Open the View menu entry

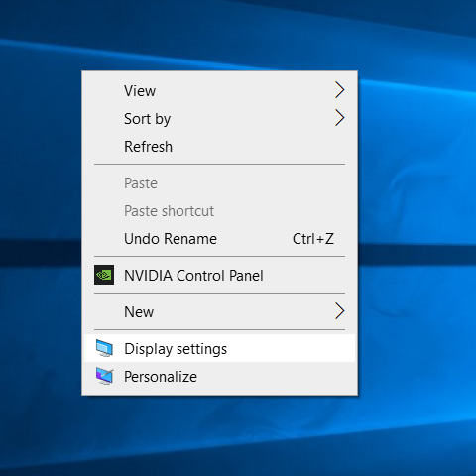click(219, 90)
